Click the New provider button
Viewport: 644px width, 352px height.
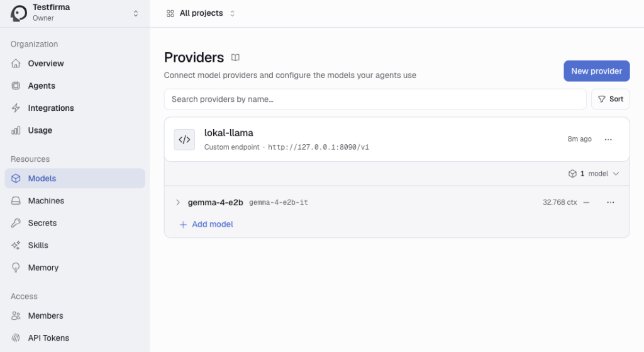tap(596, 71)
